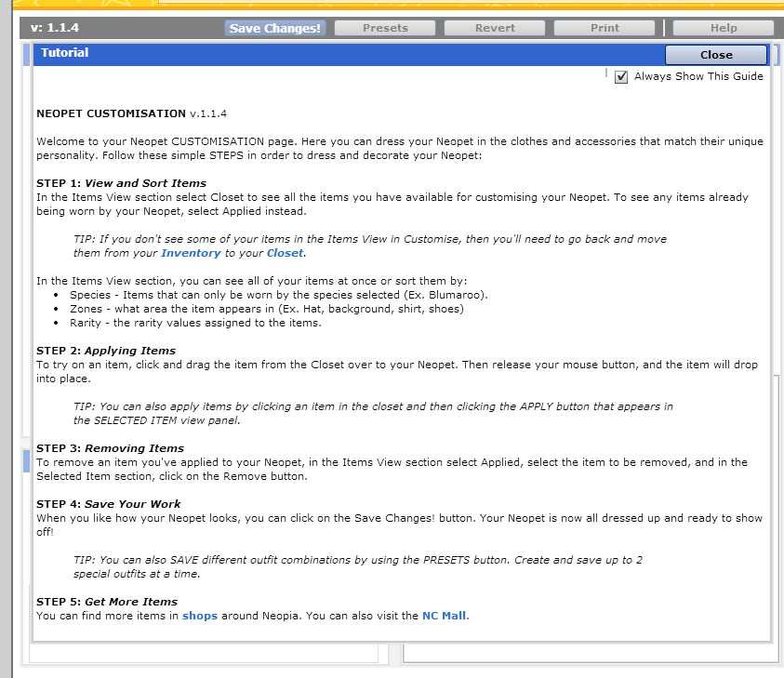Click the STEP 3: Removing Items heading

tap(110, 448)
